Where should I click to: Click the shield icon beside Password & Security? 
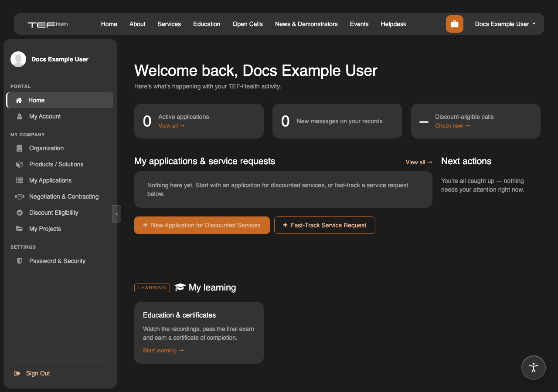click(19, 261)
